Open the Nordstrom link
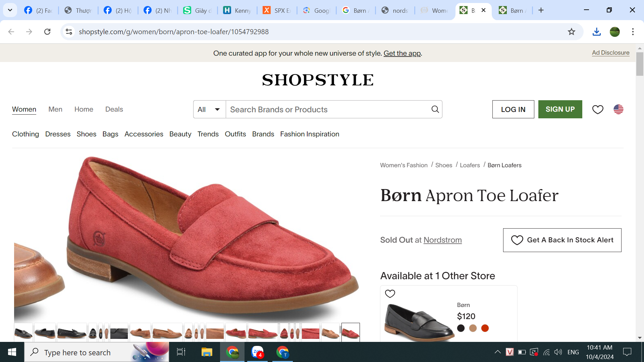The width and height of the screenshot is (644, 362). point(442,240)
